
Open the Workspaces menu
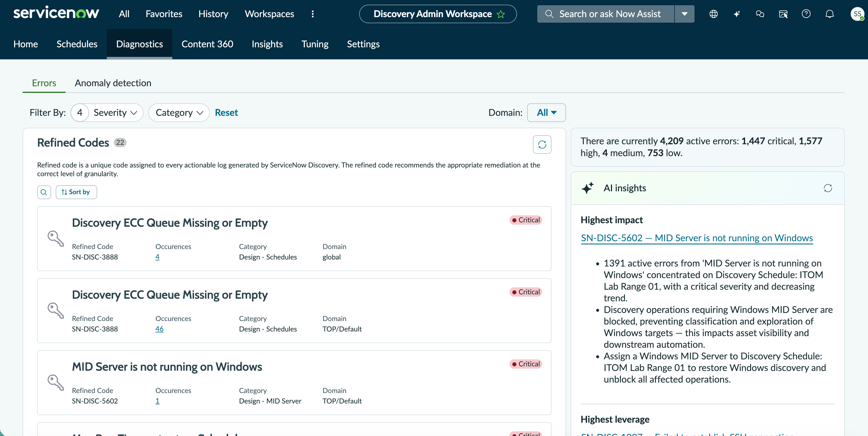point(269,14)
